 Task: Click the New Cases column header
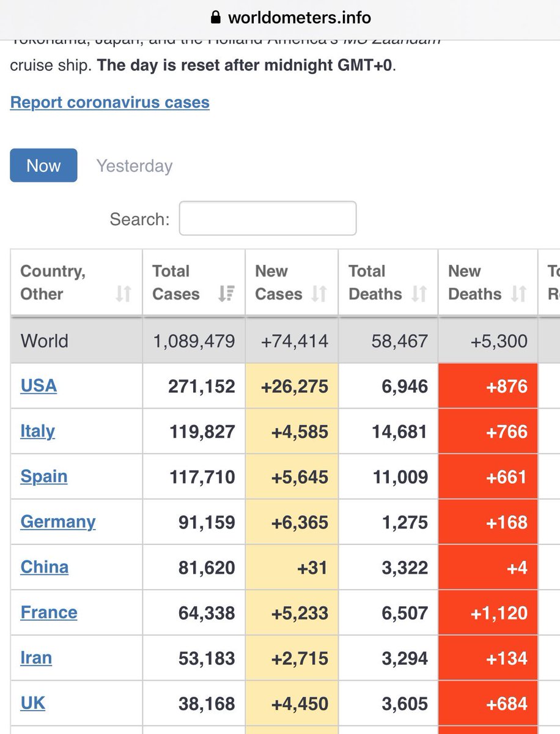click(292, 283)
